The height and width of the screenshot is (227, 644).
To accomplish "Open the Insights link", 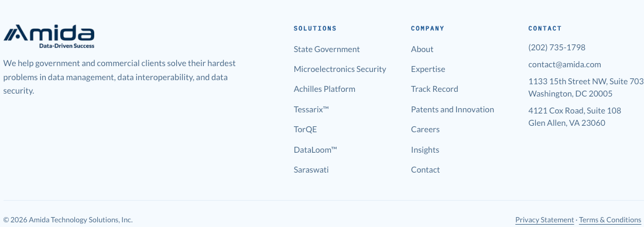I will click(424, 150).
